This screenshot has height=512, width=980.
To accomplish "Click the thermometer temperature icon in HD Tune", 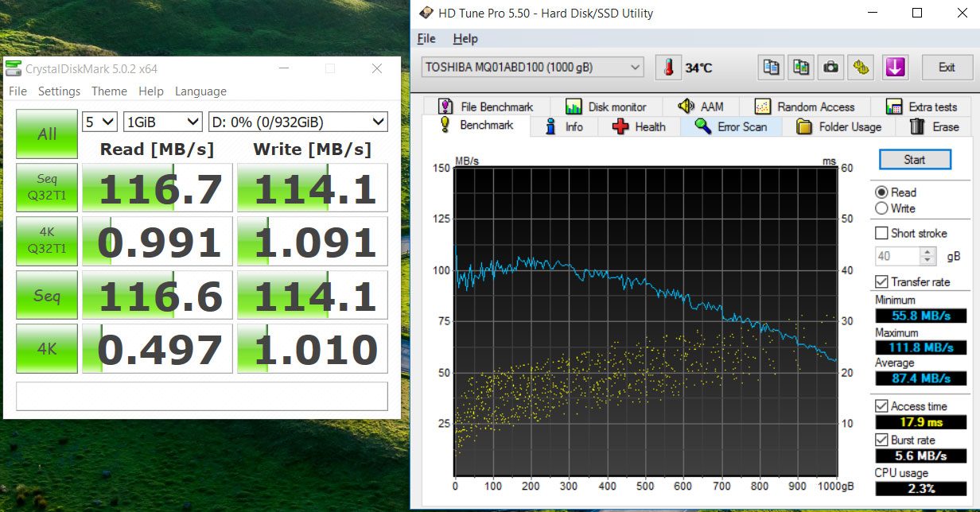I will tap(668, 68).
